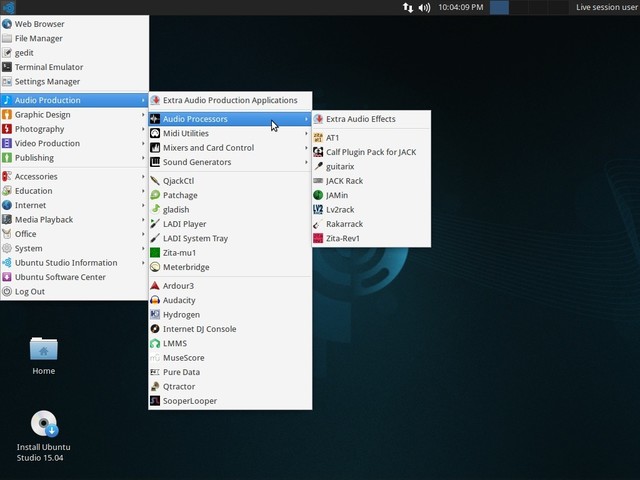Open the Education category
Screen dimensions: 640x480
tap(74, 191)
